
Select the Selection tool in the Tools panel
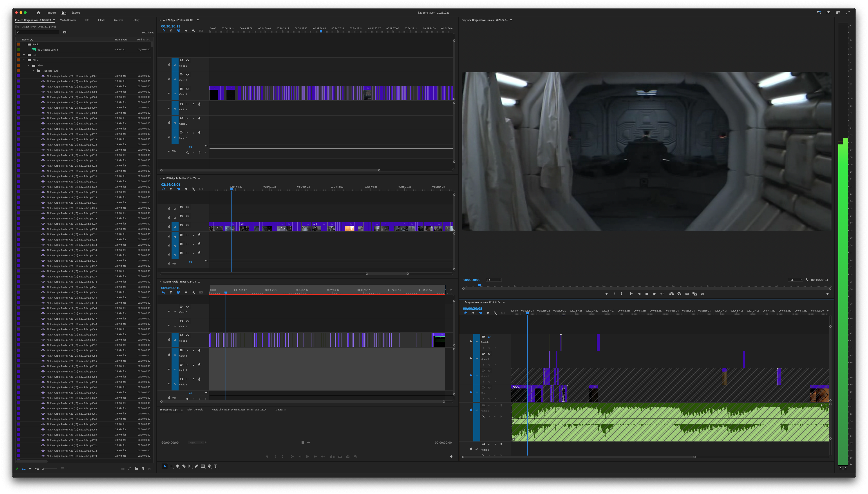click(x=164, y=466)
